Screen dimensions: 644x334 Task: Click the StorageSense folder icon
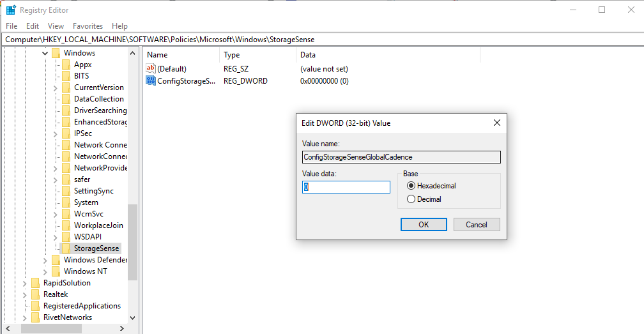tap(66, 248)
